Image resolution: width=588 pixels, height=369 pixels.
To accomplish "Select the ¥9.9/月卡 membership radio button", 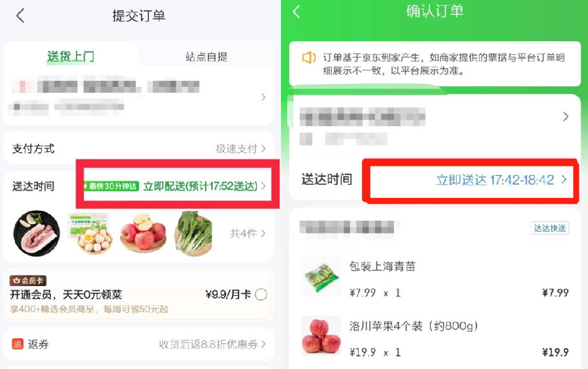I will point(261,295).
